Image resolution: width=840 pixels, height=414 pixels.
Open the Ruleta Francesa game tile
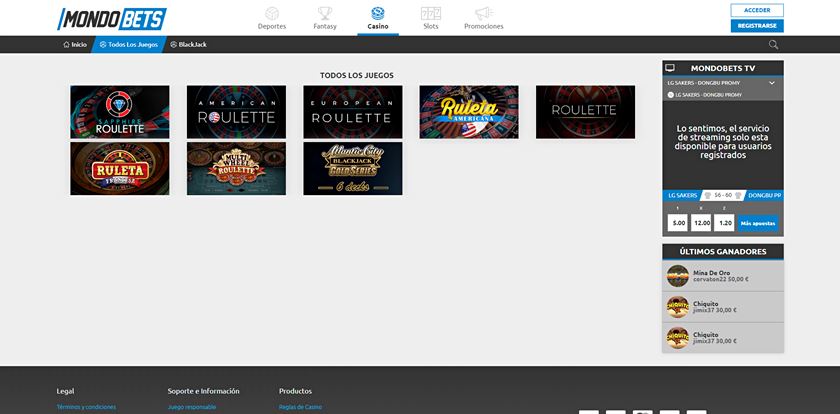click(120, 168)
